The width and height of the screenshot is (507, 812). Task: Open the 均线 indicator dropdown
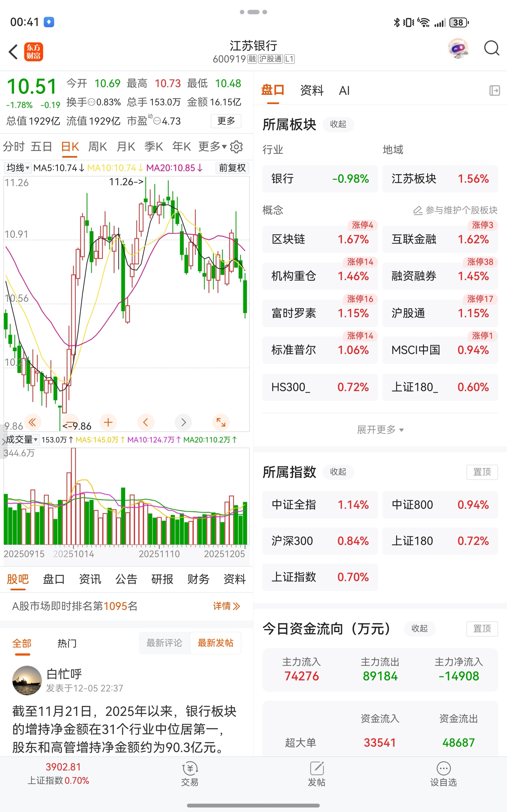[x=18, y=168]
